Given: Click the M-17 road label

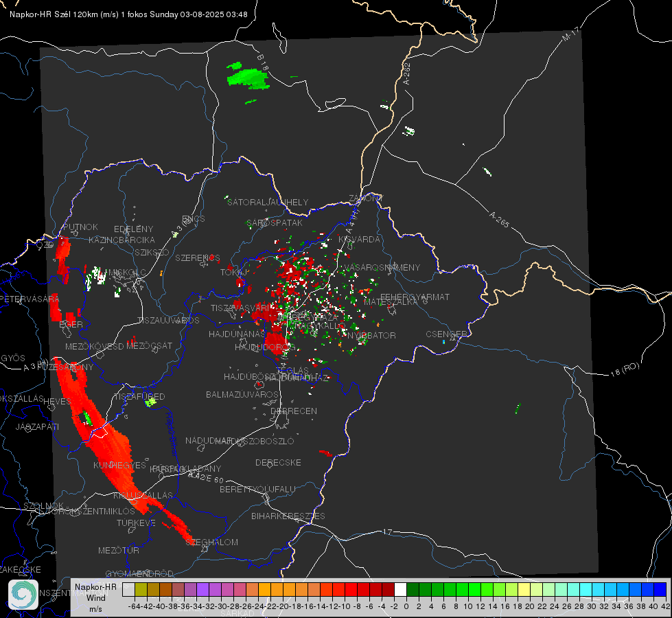Looking at the screenshot, I should (x=570, y=34).
